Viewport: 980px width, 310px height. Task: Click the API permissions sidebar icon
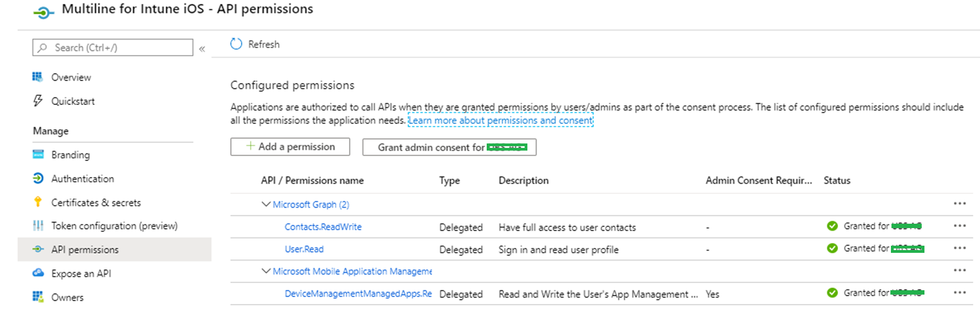tap(38, 249)
